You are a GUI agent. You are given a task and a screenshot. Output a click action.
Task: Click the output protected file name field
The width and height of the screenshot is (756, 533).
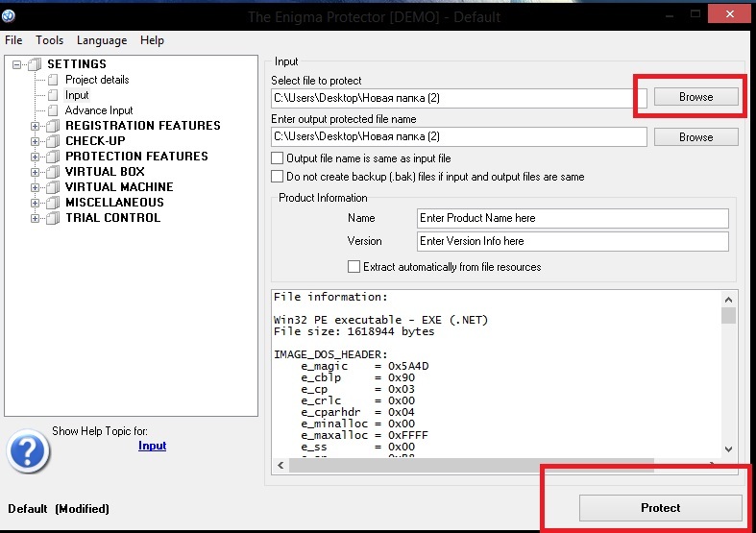(459, 136)
